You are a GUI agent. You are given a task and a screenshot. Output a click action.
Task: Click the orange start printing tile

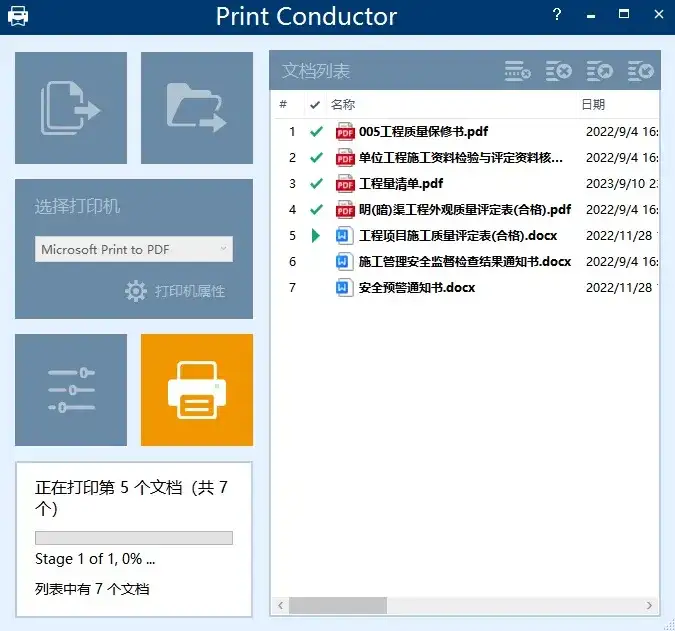click(x=197, y=390)
